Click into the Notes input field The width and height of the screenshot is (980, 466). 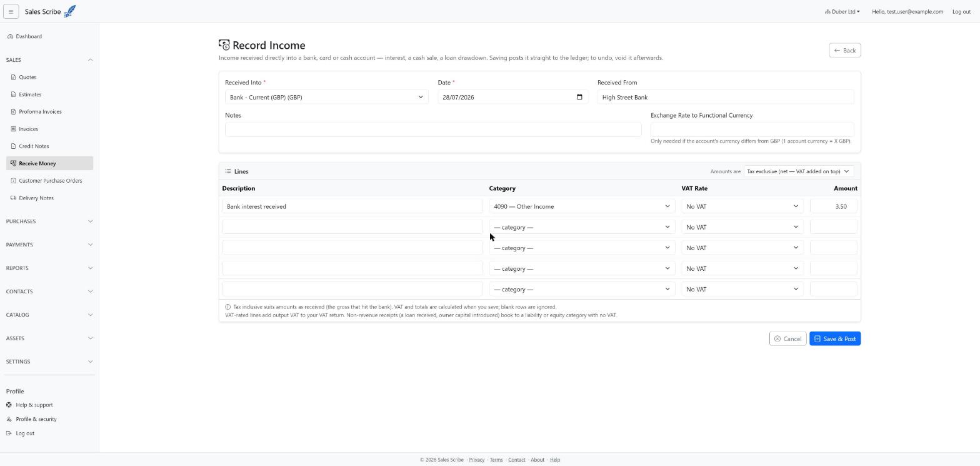point(433,129)
